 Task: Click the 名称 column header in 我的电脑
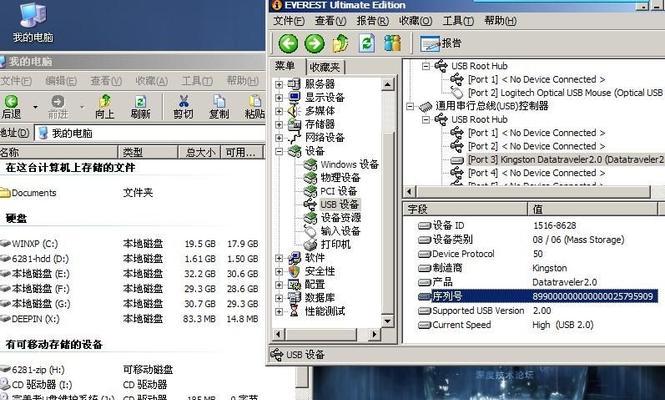point(59,152)
